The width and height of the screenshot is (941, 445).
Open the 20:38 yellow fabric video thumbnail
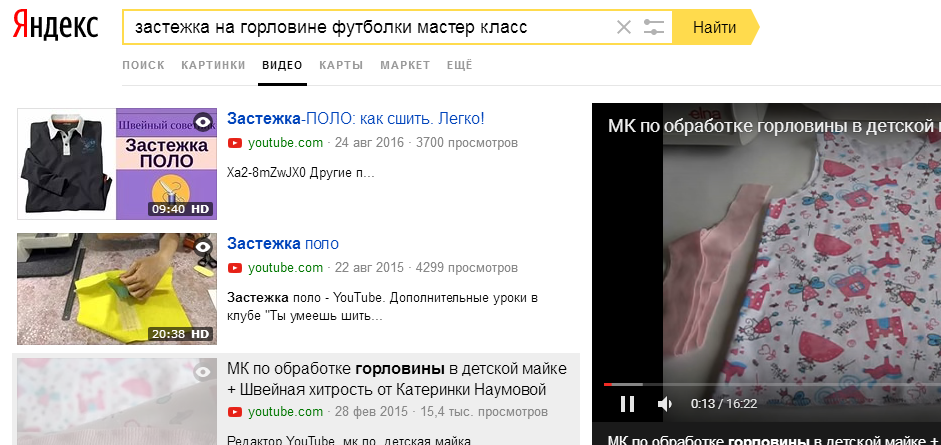117,289
